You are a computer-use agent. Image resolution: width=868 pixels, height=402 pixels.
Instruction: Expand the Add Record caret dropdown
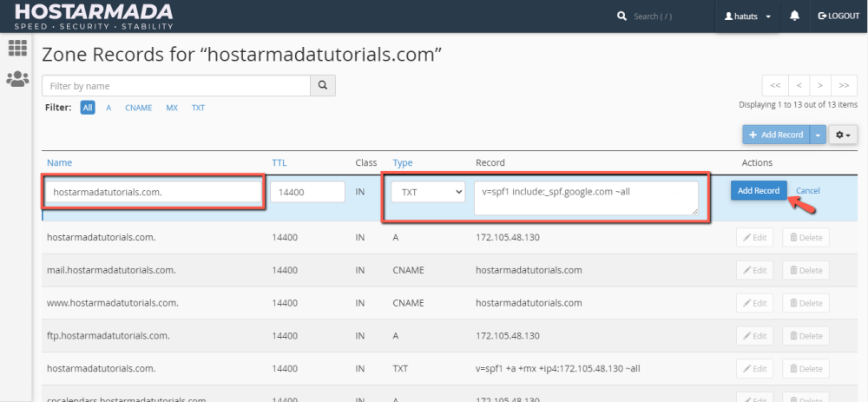[819, 135]
